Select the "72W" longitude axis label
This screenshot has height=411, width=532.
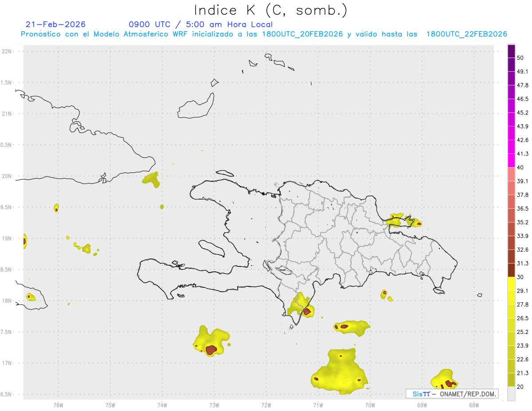click(x=266, y=406)
